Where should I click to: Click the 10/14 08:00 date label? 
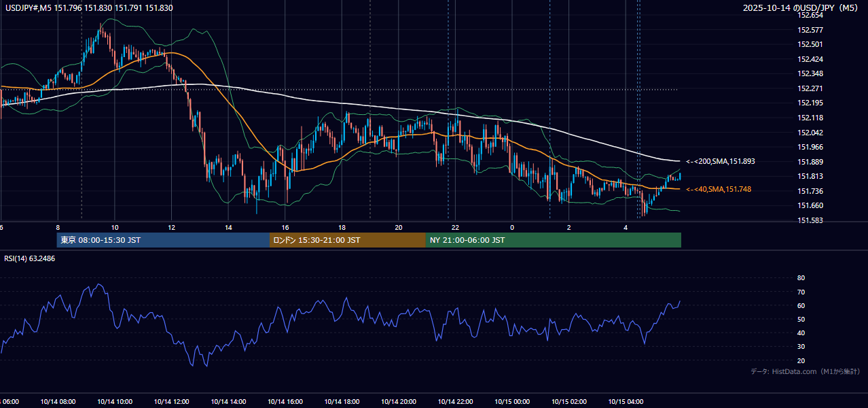click(58, 401)
